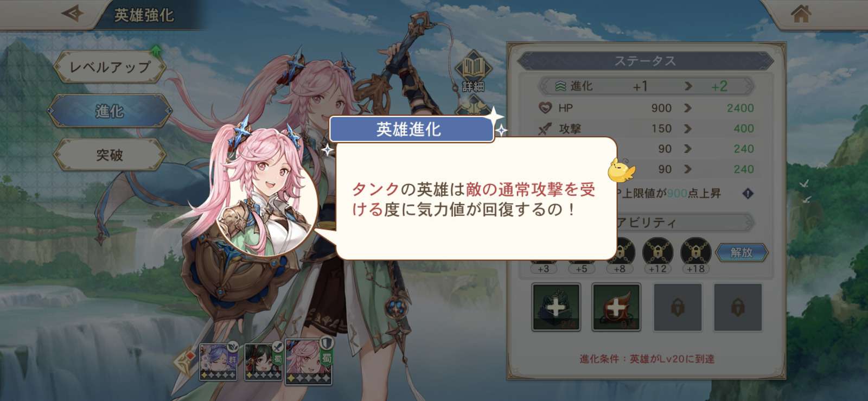The width and height of the screenshot is (868, 401).
Task: Tap the first locked gray slot
Action: 678,307
